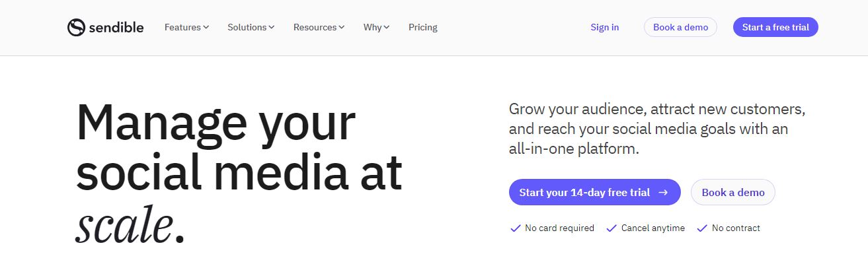Image resolution: width=868 pixels, height=270 pixels.
Task: Select the Solutions nav item
Action: [x=247, y=27]
